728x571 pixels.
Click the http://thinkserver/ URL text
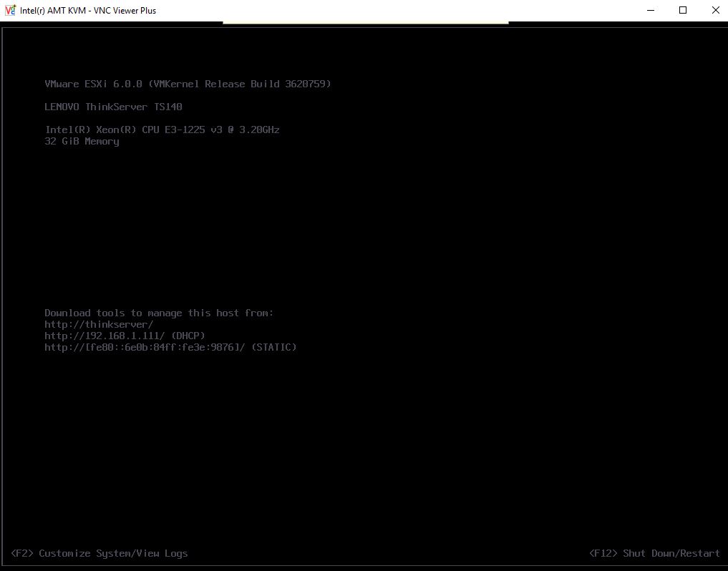click(x=99, y=324)
